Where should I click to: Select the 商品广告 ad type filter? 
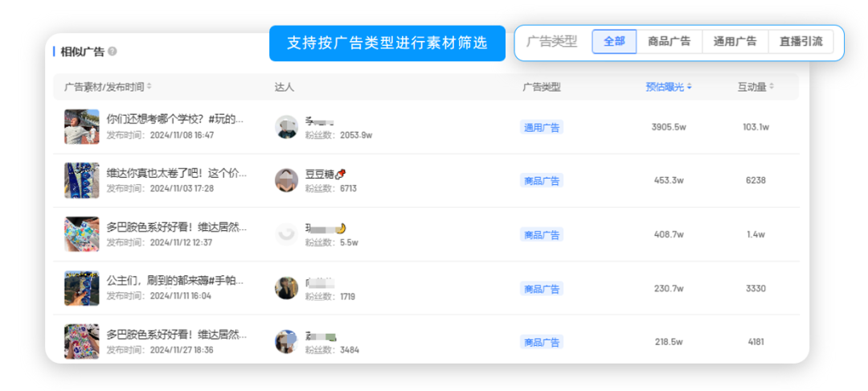669,42
